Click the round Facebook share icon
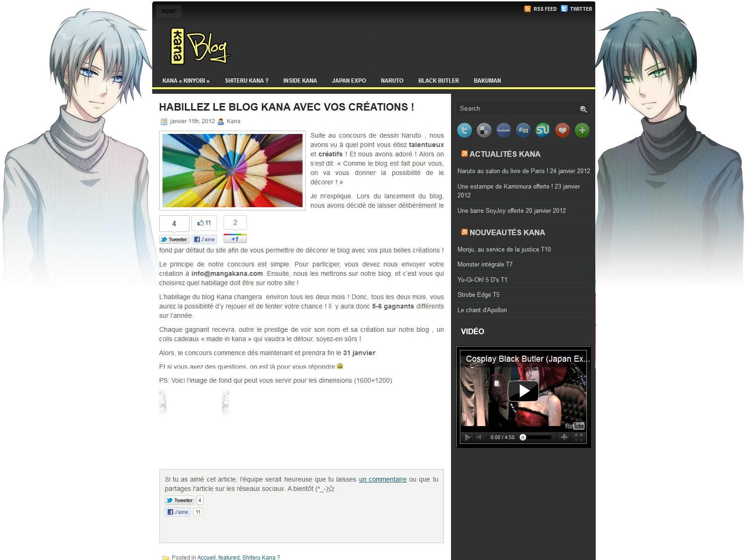747x560 pixels. click(503, 130)
